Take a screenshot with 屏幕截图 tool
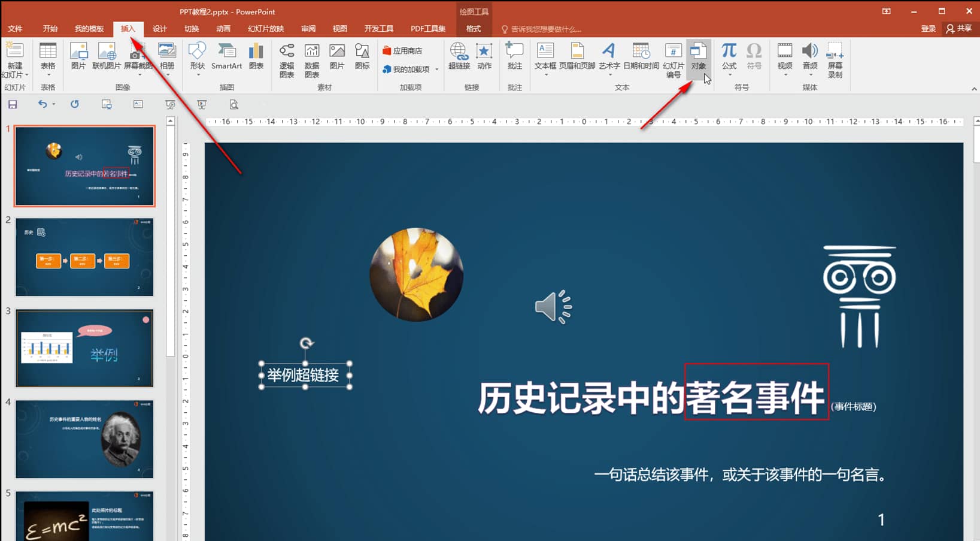This screenshot has height=541, width=980. (x=136, y=57)
